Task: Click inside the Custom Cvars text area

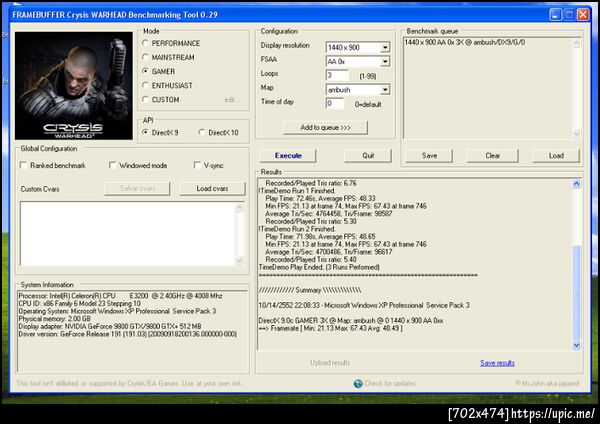Action: coord(127,233)
